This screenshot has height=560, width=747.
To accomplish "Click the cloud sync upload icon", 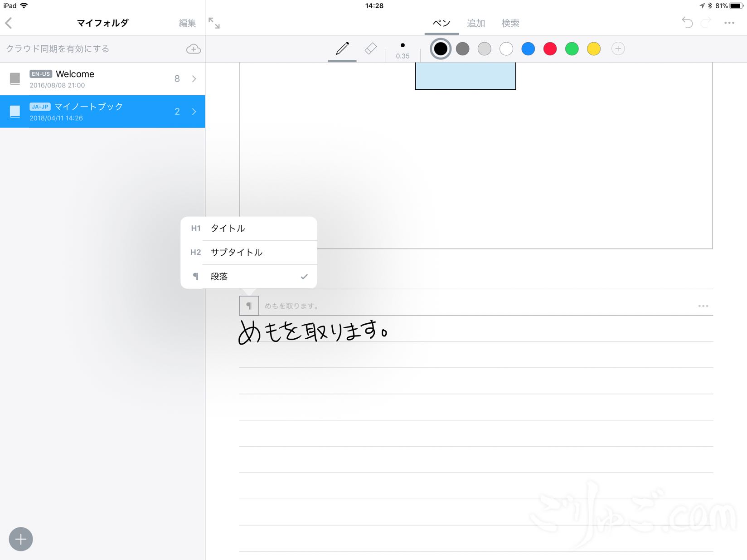I will click(x=193, y=49).
